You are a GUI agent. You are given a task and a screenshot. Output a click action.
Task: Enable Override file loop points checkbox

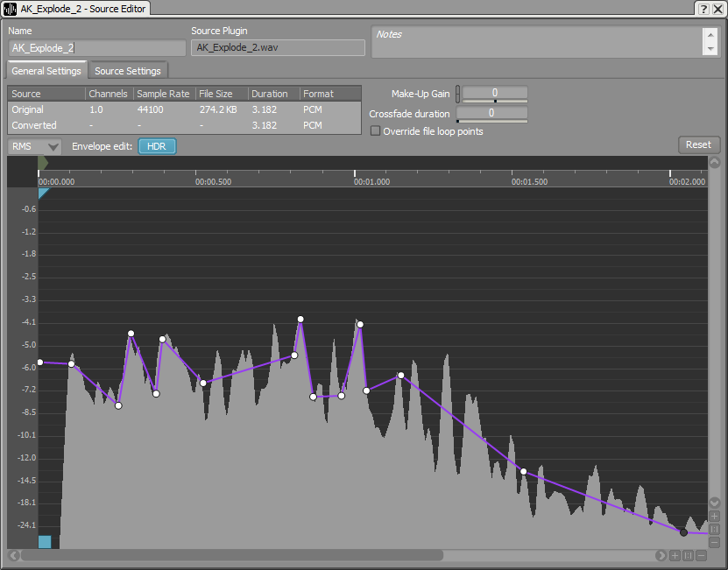click(x=376, y=131)
